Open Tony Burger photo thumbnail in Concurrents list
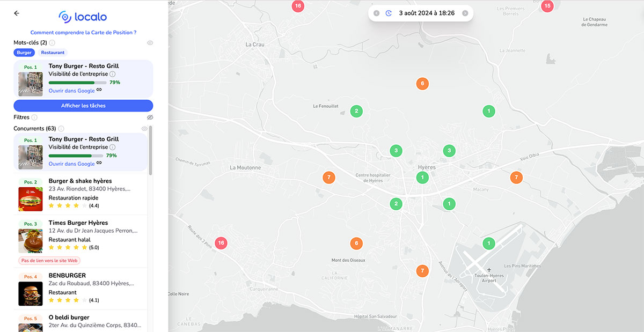 pyautogui.click(x=31, y=157)
